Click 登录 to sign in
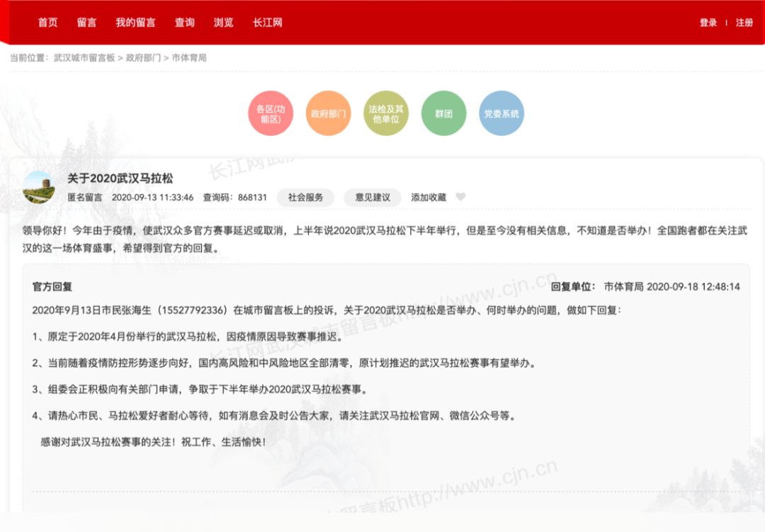765x532 pixels. pos(708,22)
